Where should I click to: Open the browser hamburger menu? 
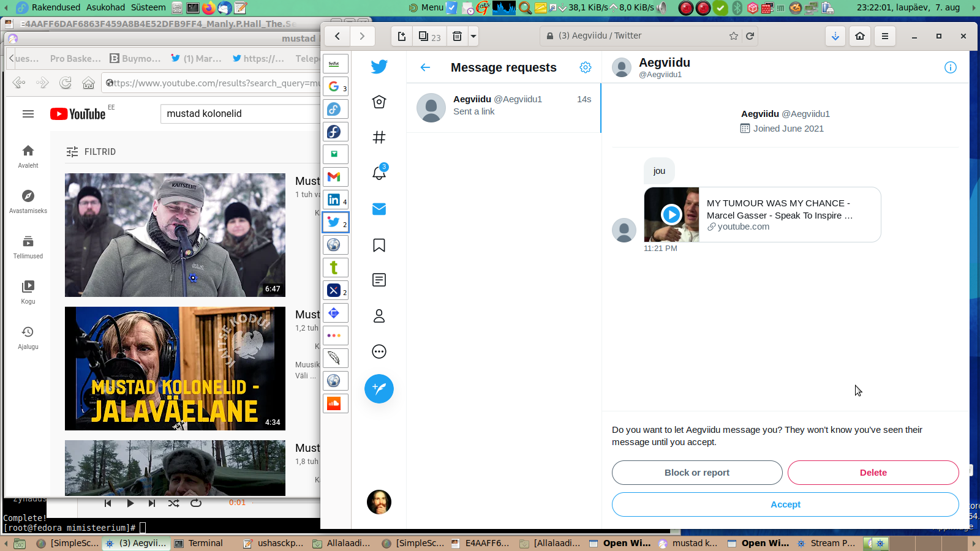[x=884, y=36]
